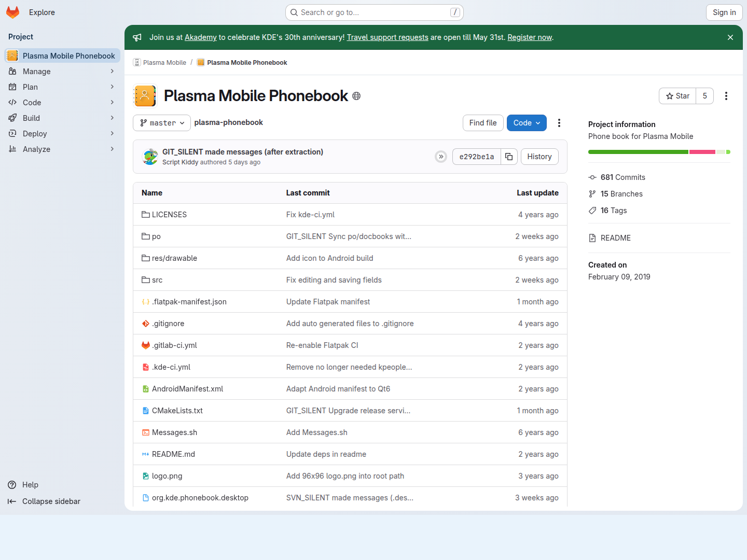The width and height of the screenshot is (747, 560).
Task: Click the .kde-ci.yml file icon
Action: [x=146, y=367]
